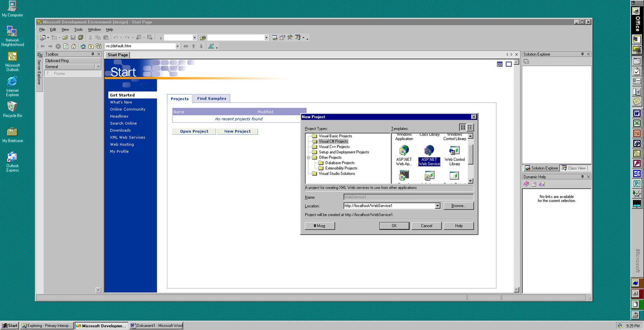Click Templates list scroll down arrow
This screenshot has height=330, width=644.
(x=471, y=181)
